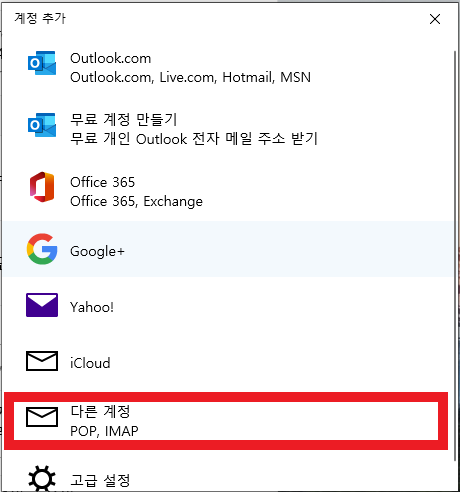The width and height of the screenshot is (460, 492).
Task: Click the 'Office 365, Exchange' subtitle
Action: point(136,201)
